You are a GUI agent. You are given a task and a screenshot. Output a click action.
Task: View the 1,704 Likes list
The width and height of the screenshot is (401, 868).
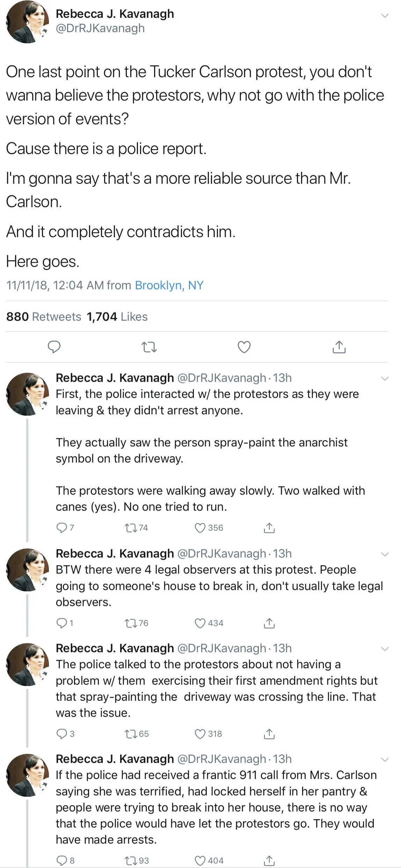click(117, 316)
